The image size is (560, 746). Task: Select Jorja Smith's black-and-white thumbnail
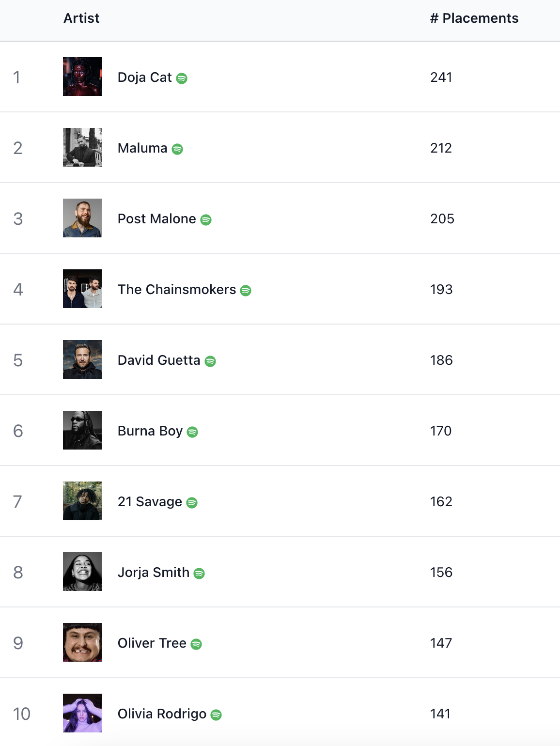click(x=82, y=572)
